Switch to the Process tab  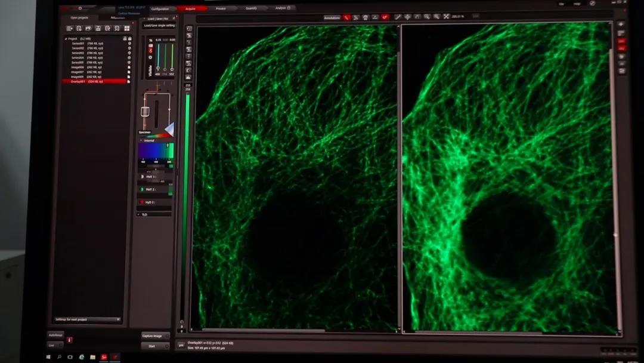point(221,8)
